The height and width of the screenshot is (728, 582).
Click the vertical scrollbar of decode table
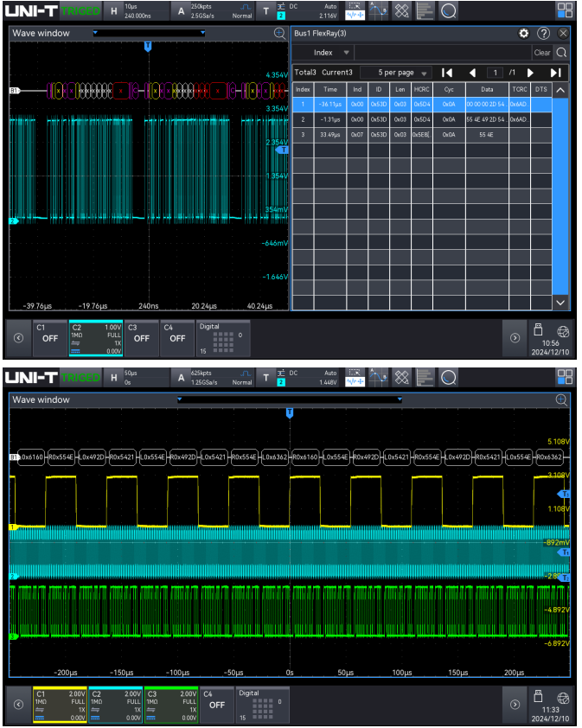pos(561,199)
